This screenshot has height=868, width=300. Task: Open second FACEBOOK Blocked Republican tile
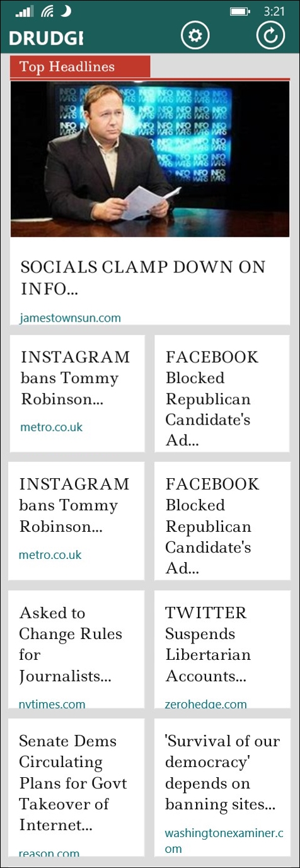(x=222, y=521)
